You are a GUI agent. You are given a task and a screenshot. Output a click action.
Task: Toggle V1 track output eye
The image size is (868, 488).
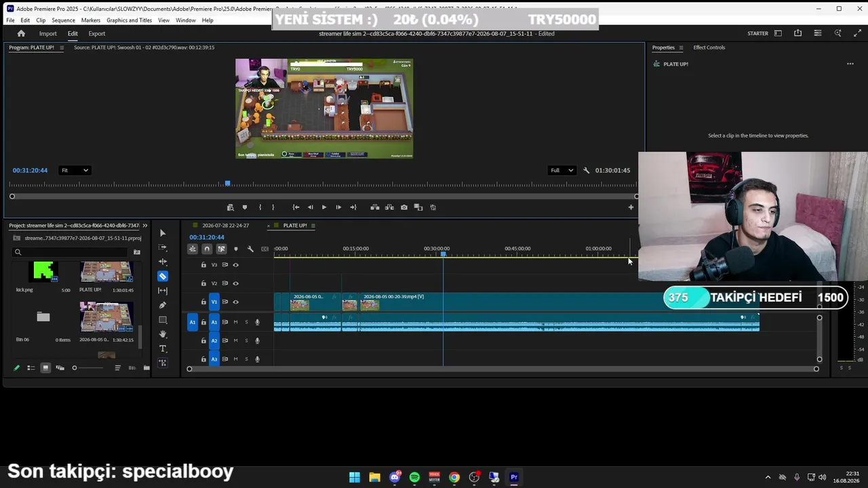coord(236,302)
